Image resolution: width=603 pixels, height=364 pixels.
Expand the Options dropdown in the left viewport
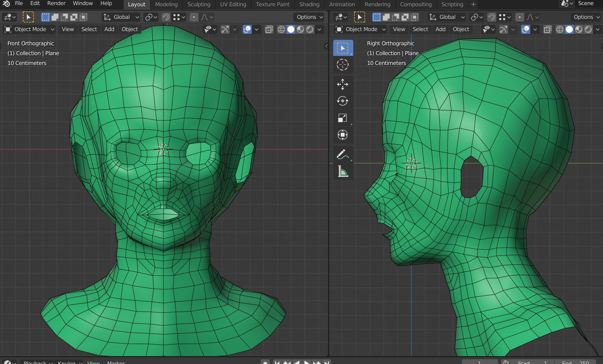click(310, 17)
